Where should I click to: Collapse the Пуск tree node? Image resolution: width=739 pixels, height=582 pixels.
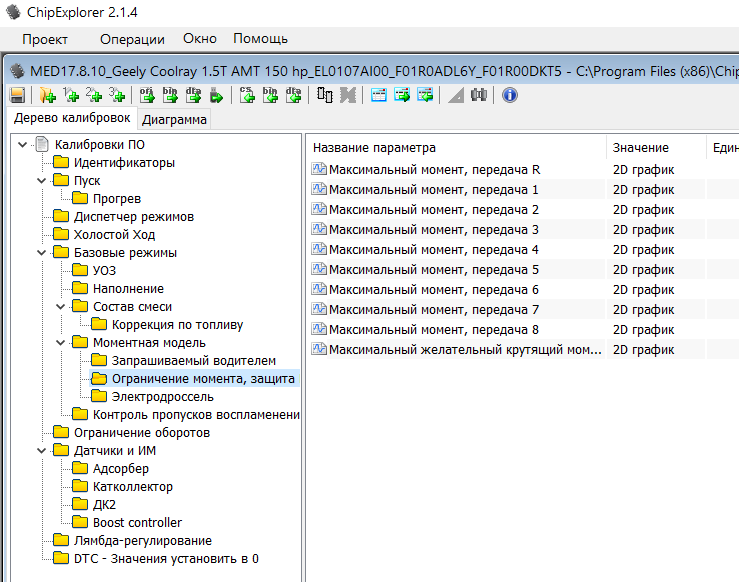(41, 181)
